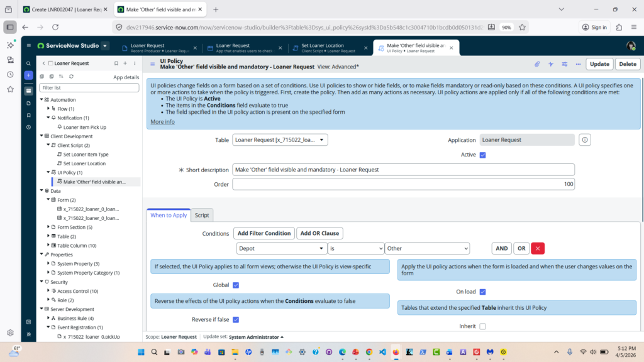Open the form context hamburger menu
This screenshot has height=362, width=644.
click(152, 64)
